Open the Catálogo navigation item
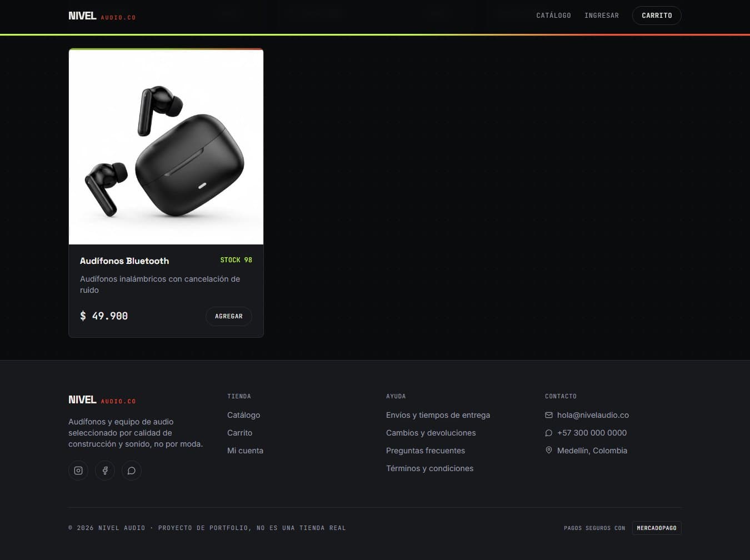 pyautogui.click(x=553, y=16)
